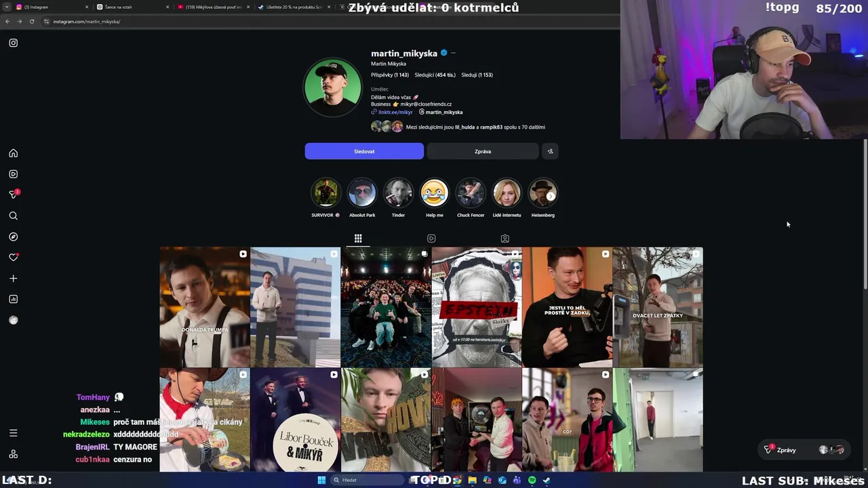The height and width of the screenshot is (488, 868).
Task: Open 'Also from Meta' icon at sidebar bottom
Action: (x=13, y=454)
